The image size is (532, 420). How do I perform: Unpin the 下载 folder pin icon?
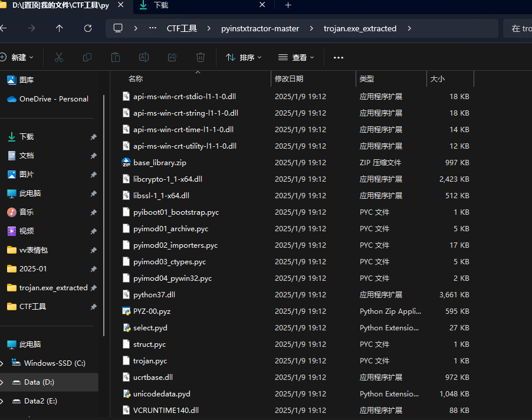[93, 137]
